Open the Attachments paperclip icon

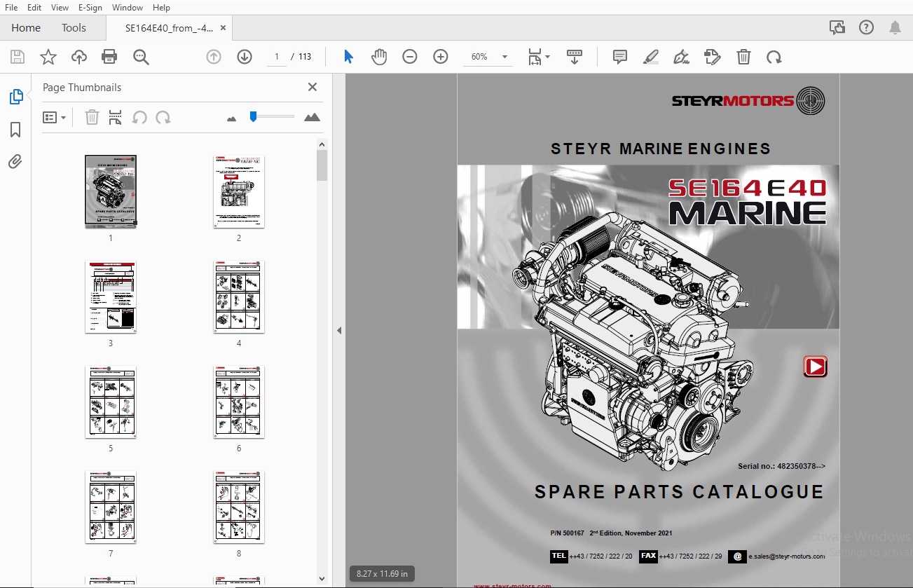pyautogui.click(x=15, y=162)
